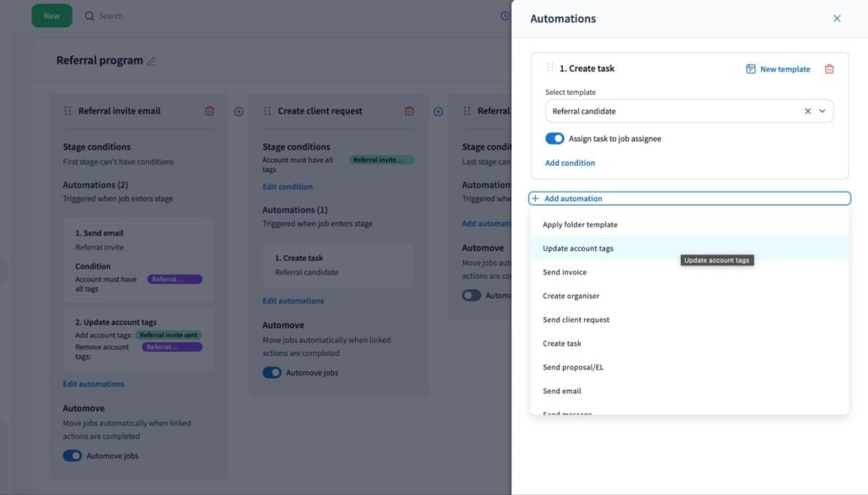The height and width of the screenshot is (495, 868).
Task: Click the green New button
Action: pyautogui.click(x=52, y=15)
